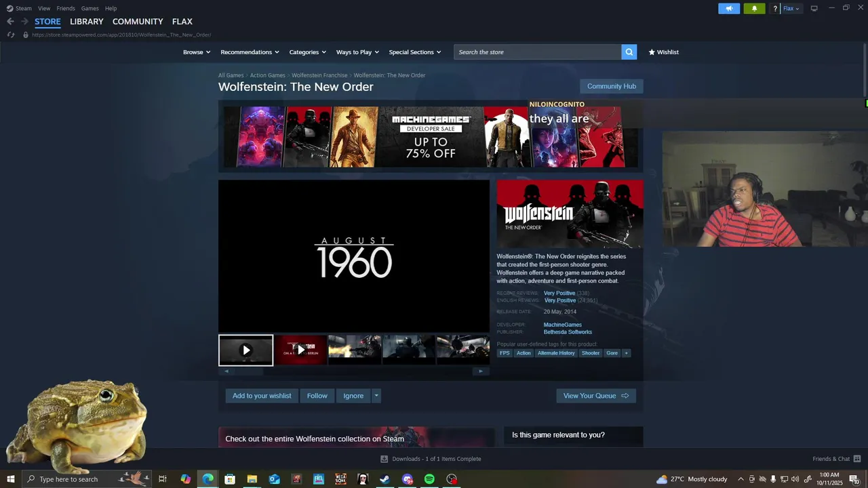Open the Wolfenstein collection banner
This screenshot has width=868, height=488.
pos(356,437)
